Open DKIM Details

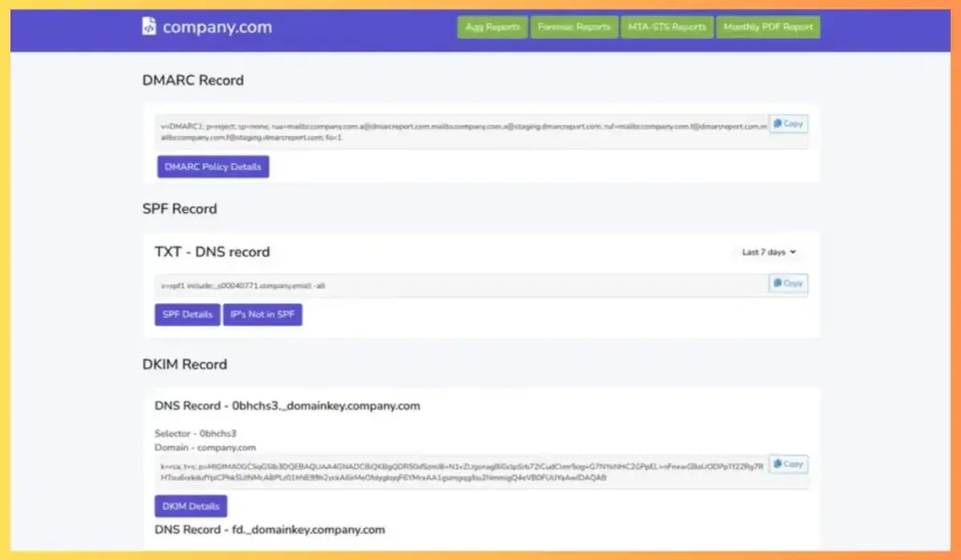tap(191, 507)
